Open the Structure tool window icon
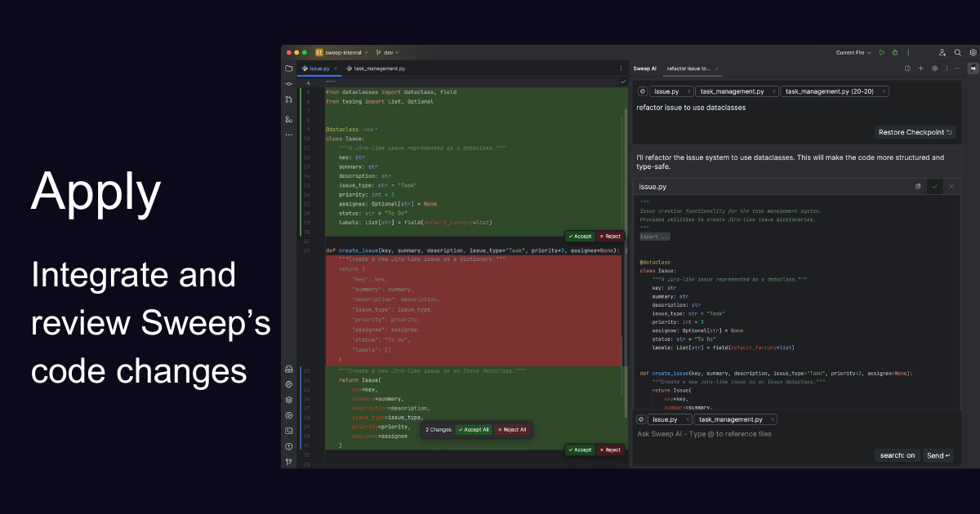This screenshot has height=514, width=980. pyautogui.click(x=289, y=119)
